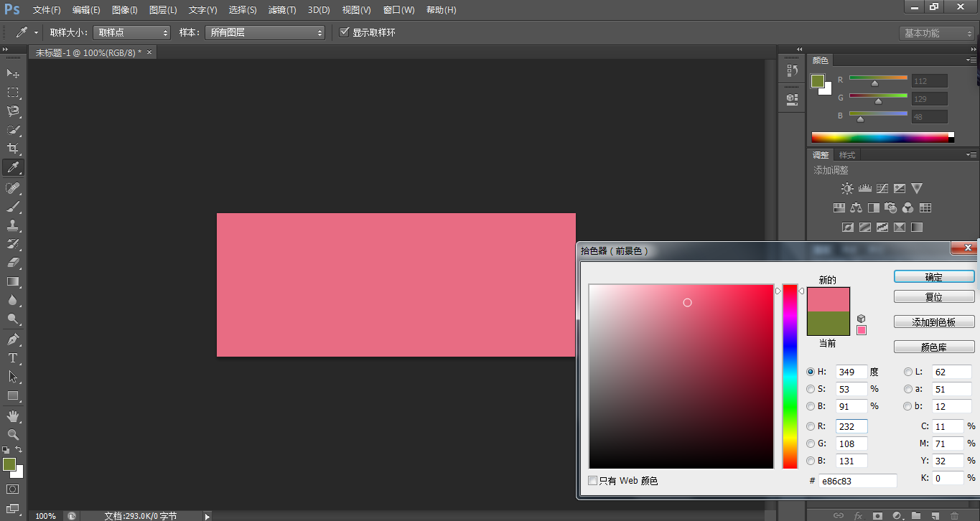Click the create new group folder icon
The height and width of the screenshot is (521, 980).
[x=916, y=515]
